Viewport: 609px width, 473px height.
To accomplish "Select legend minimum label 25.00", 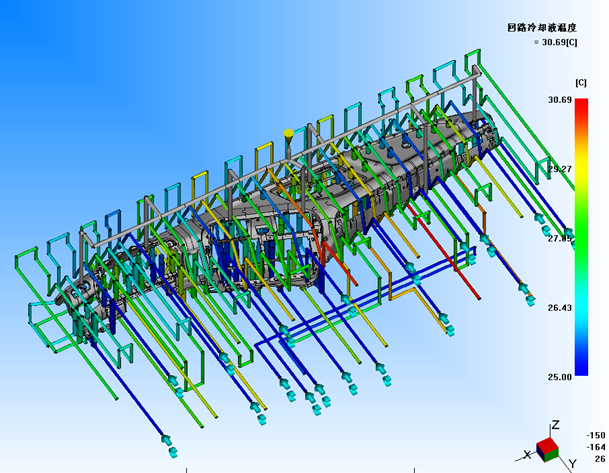I will 560,377.
